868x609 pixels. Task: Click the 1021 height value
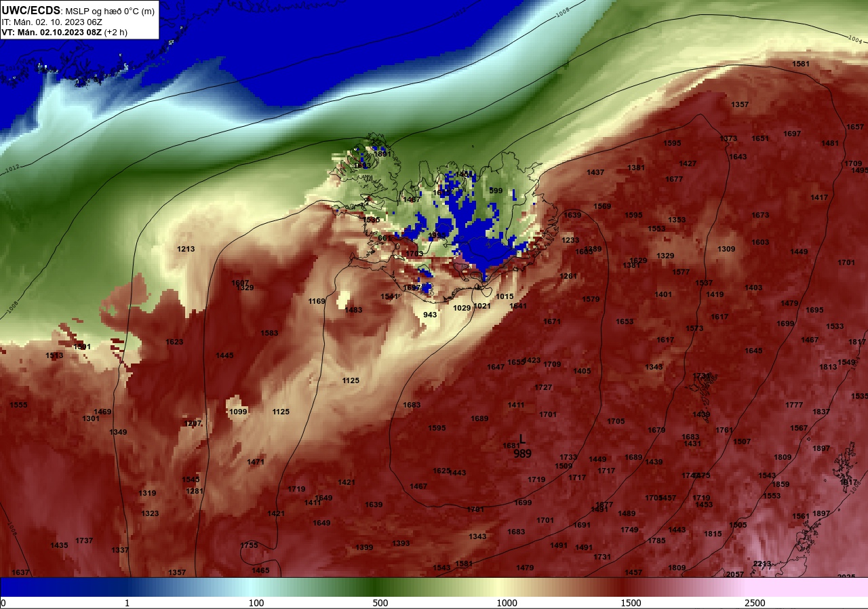[482, 306]
